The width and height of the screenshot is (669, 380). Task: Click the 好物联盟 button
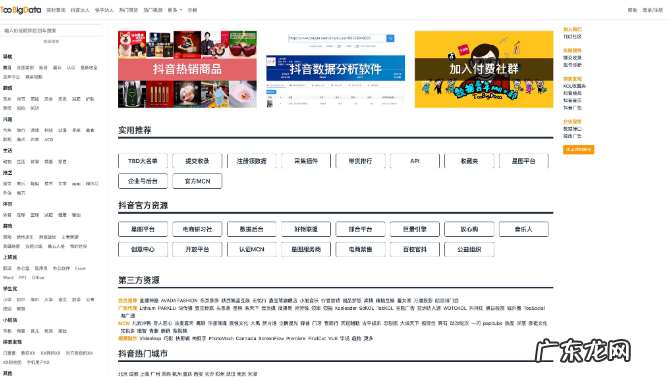[306, 229]
